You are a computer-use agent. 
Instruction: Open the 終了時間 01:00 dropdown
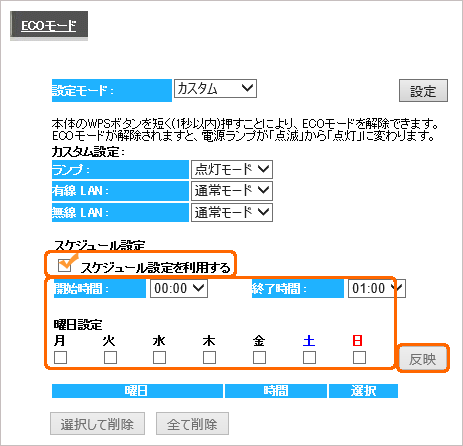[377, 288]
